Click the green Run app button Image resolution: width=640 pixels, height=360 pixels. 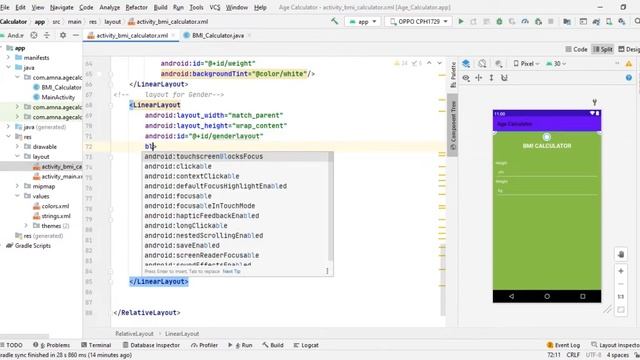coord(461,21)
